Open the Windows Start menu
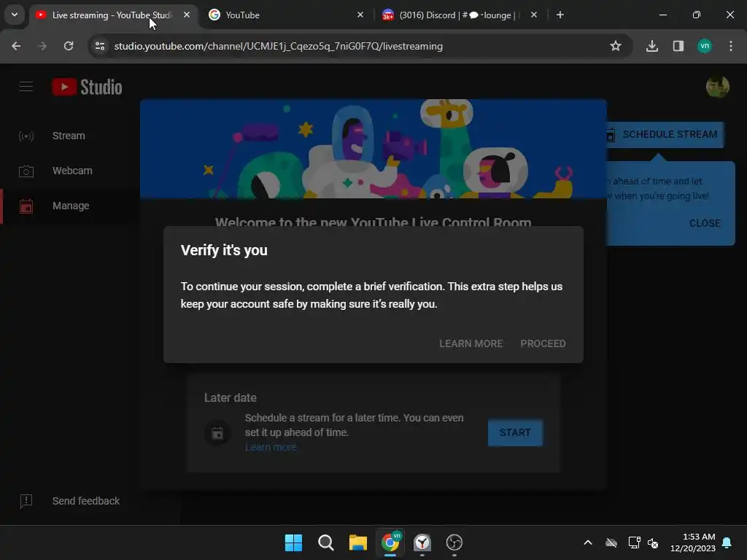The height and width of the screenshot is (560, 747). pos(293,542)
